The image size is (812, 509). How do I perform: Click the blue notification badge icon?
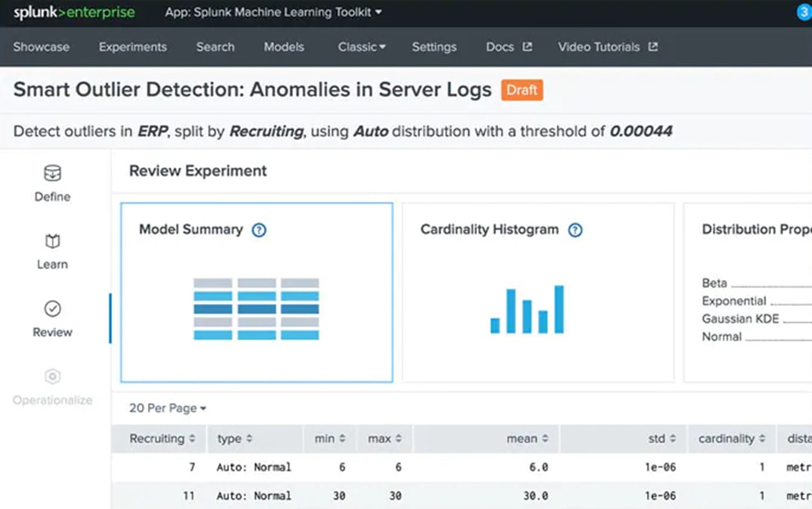click(803, 13)
